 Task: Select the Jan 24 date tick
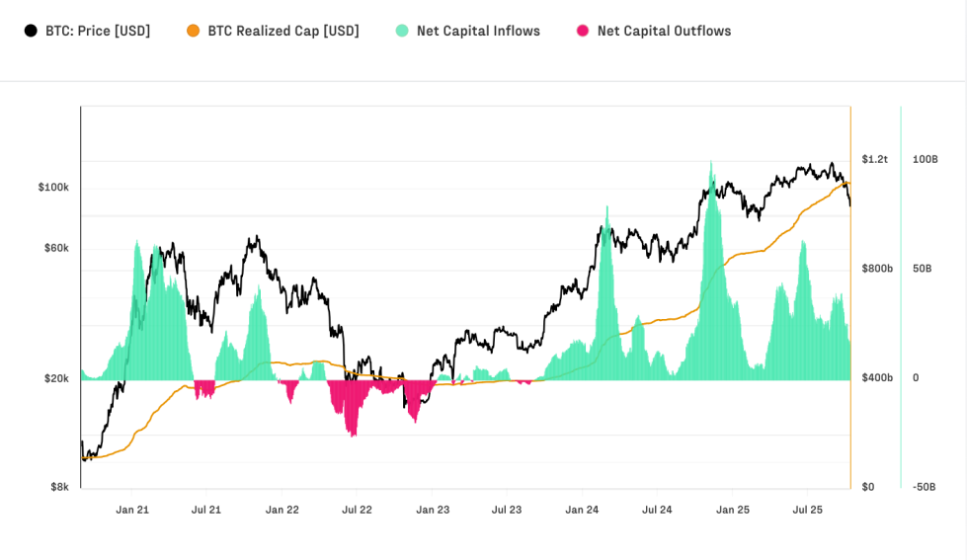point(582,511)
